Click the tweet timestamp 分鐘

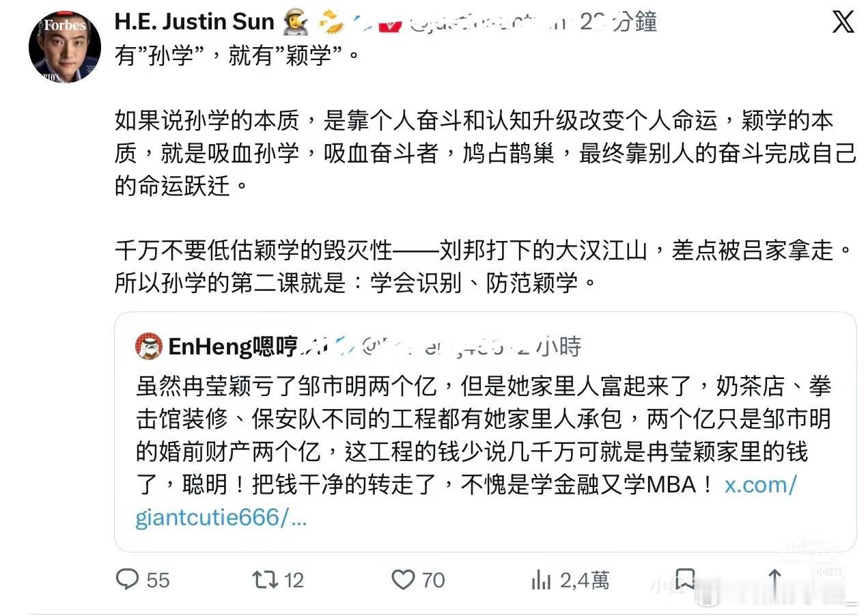[x=634, y=22]
